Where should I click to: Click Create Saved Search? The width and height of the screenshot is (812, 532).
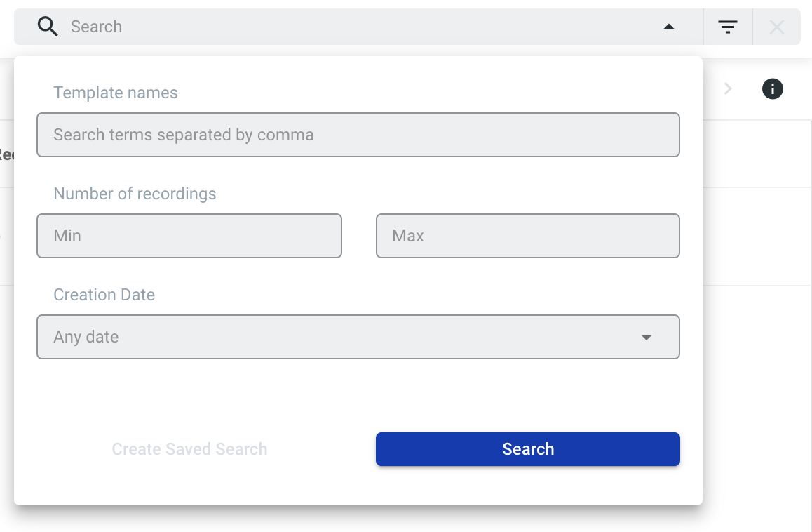(189, 449)
